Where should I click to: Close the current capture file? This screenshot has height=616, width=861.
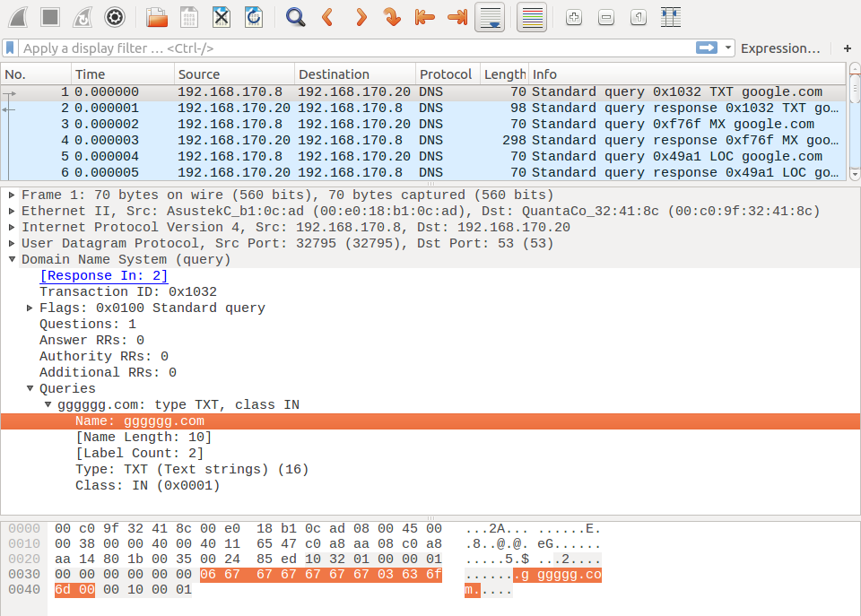[x=222, y=16]
